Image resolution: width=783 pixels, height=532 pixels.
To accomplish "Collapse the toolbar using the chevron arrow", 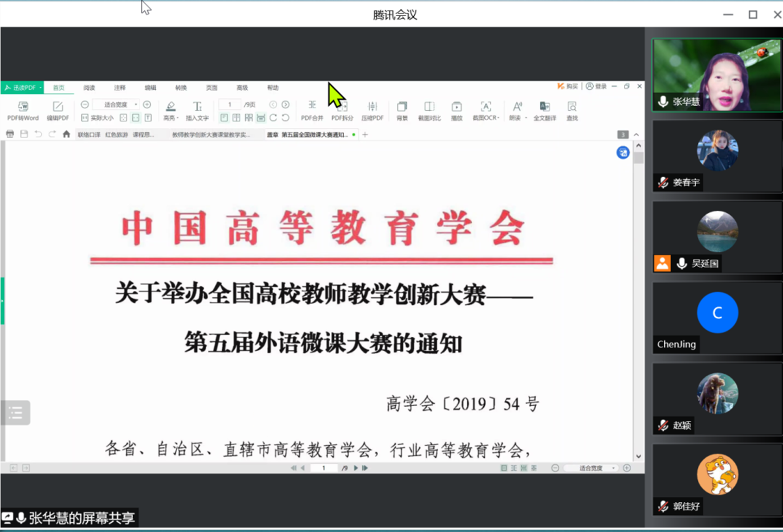I will pyautogui.click(x=636, y=135).
